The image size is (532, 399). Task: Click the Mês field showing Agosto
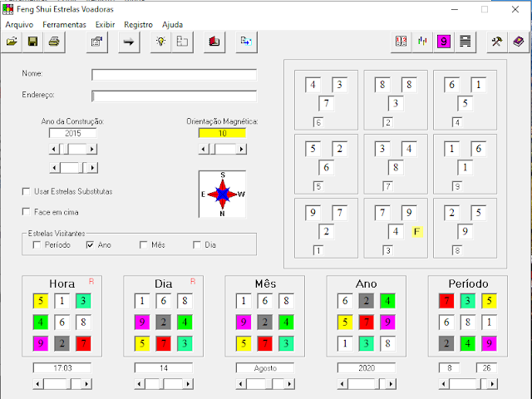click(x=265, y=367)
